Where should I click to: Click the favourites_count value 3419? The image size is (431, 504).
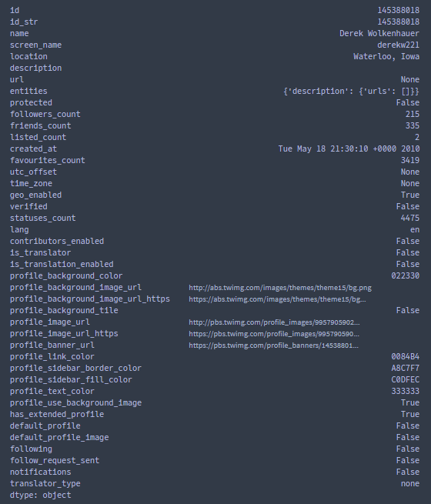click(409, 160)
